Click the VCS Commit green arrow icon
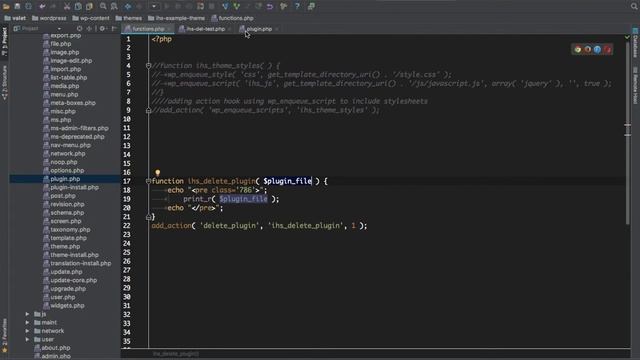The width and height of the screenshot is (640, 360). click(237, 6)
